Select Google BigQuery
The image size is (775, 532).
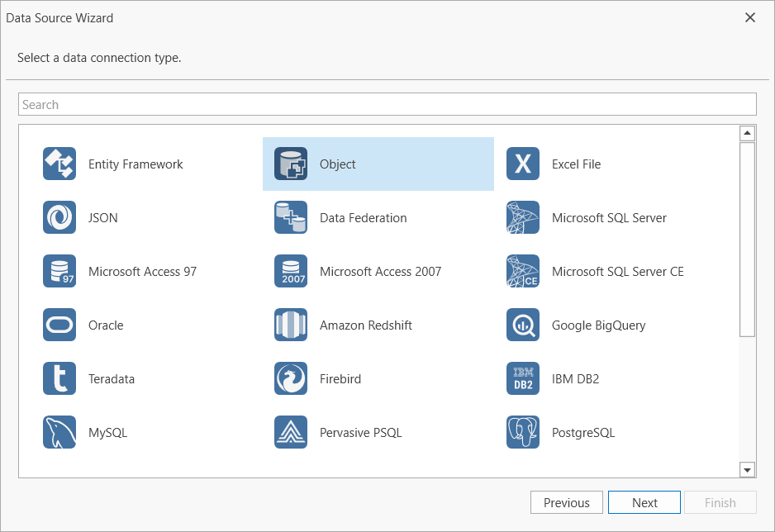[597, 325]
